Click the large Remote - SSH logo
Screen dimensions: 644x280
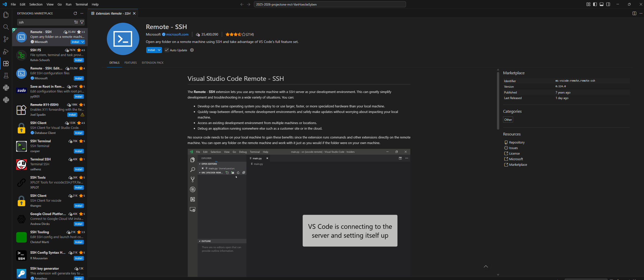[123, 39]
